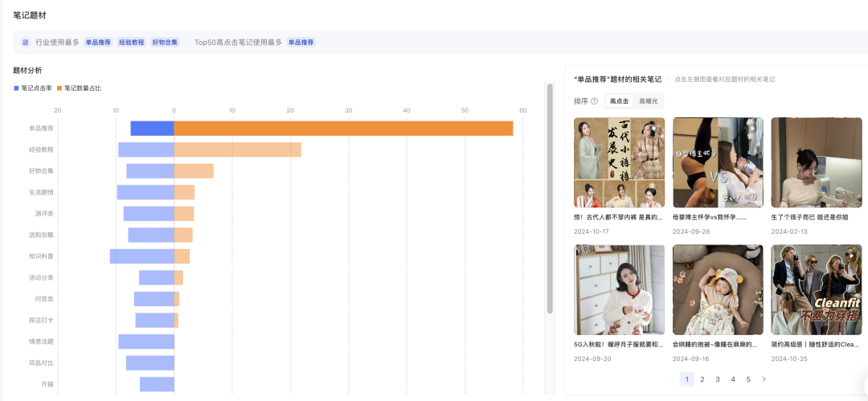This screenshot has width=868, height=401.
Task: Click the blue 开箱 bar
Action: tap(157, 384)
